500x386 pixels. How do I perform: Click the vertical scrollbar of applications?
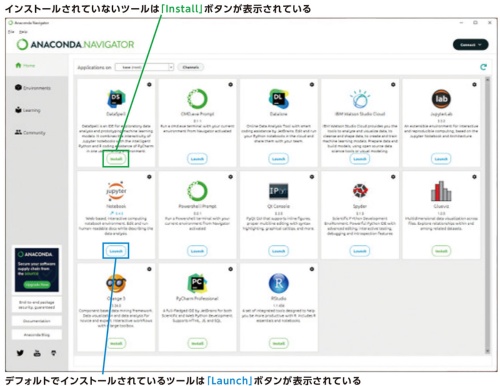[x=487, y=215]
